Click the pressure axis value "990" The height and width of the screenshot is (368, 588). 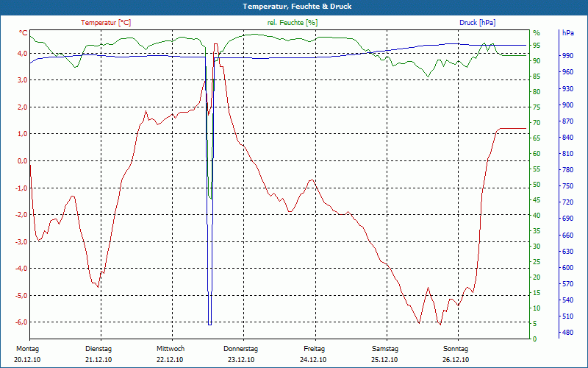(x=568, y=56)
